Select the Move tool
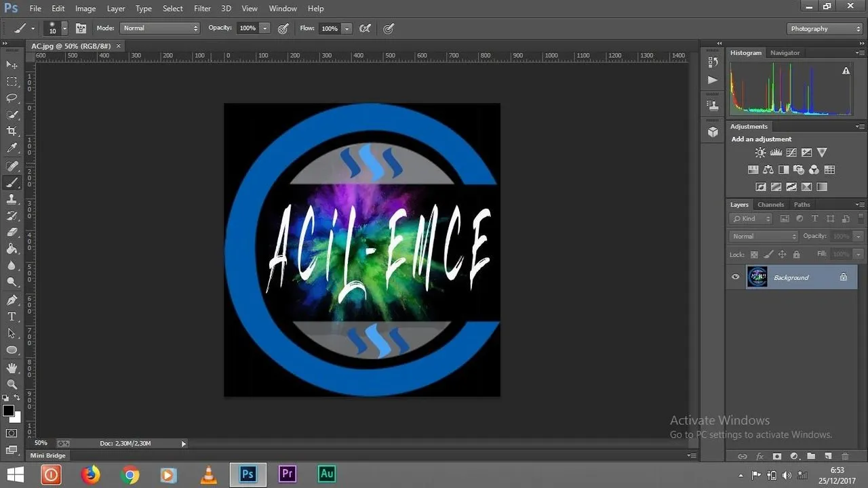This screenshot has height=488, width=868. [x=12, y=64]
